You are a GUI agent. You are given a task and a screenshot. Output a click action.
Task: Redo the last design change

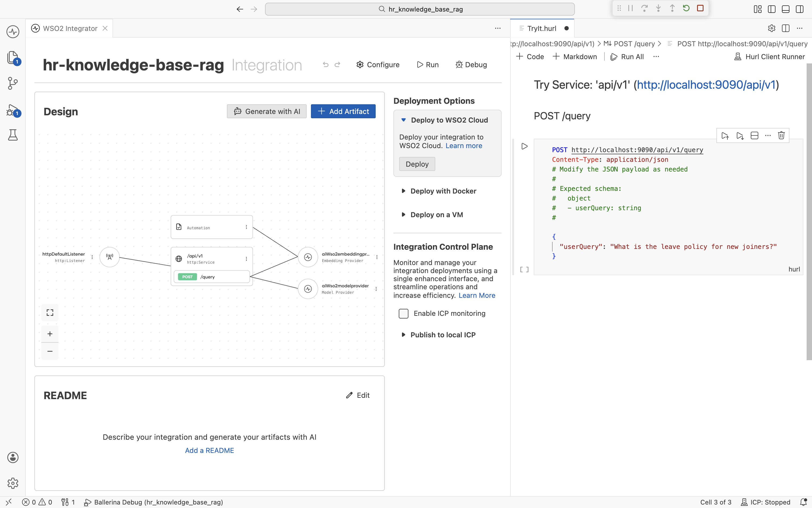click(x=338, y=65)
